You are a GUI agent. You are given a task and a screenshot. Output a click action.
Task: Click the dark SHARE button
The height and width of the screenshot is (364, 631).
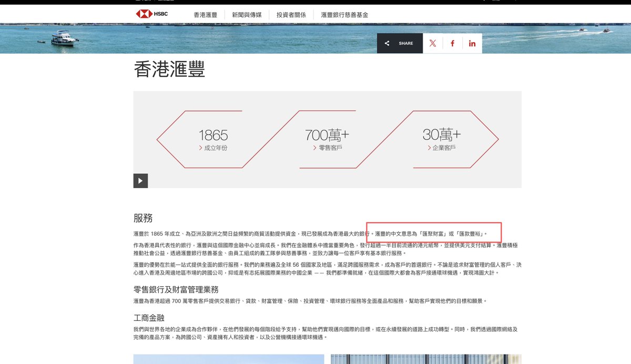[400, 43]
